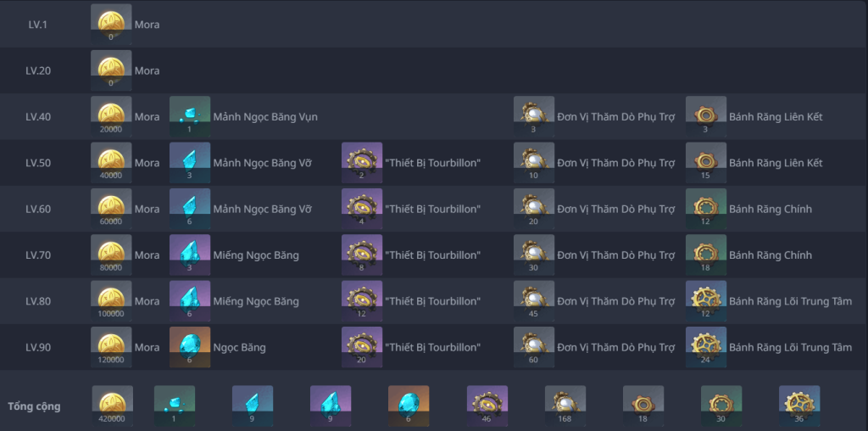Viewport: 868px width, 431px height.
Task: Open the Ngọc Băng gem icon in the LV.90 row
Action: (x=190, y=347)
